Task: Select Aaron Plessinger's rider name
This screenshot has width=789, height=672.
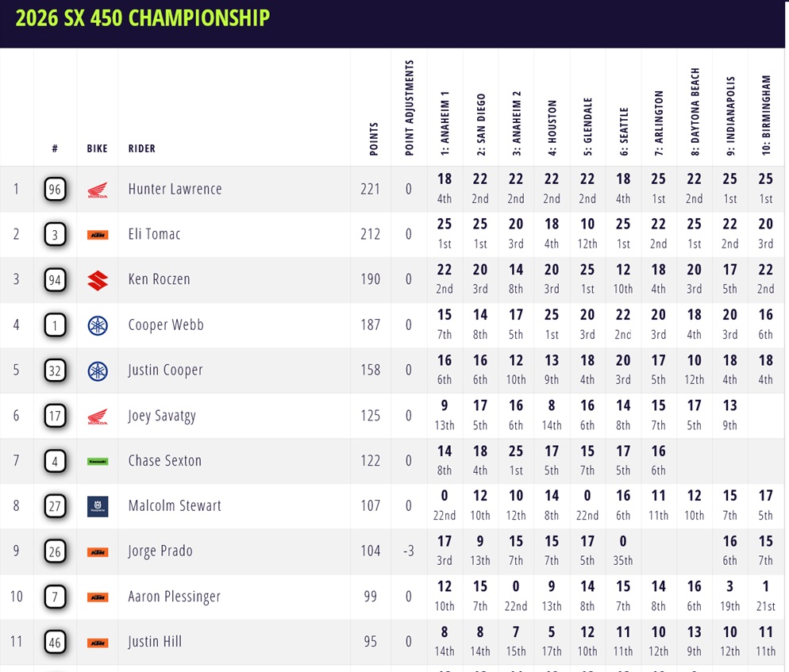Action: 174,597
